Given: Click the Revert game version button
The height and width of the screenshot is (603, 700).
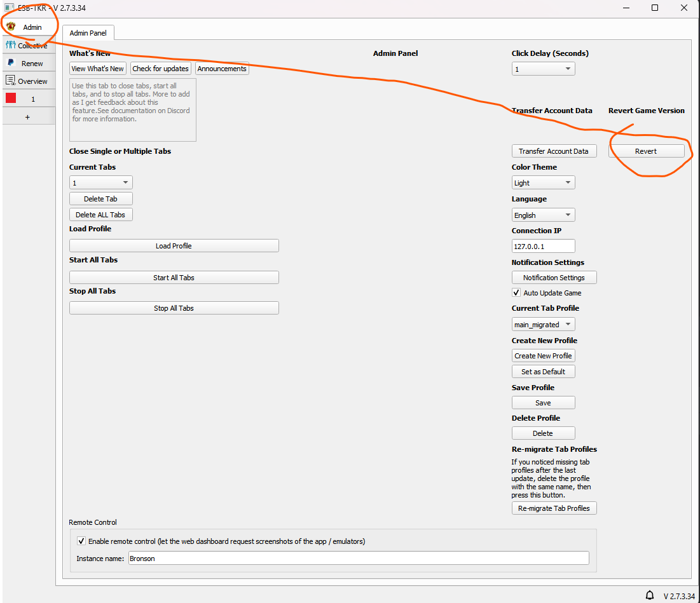Looking at the screenshot, I should 645,151.
